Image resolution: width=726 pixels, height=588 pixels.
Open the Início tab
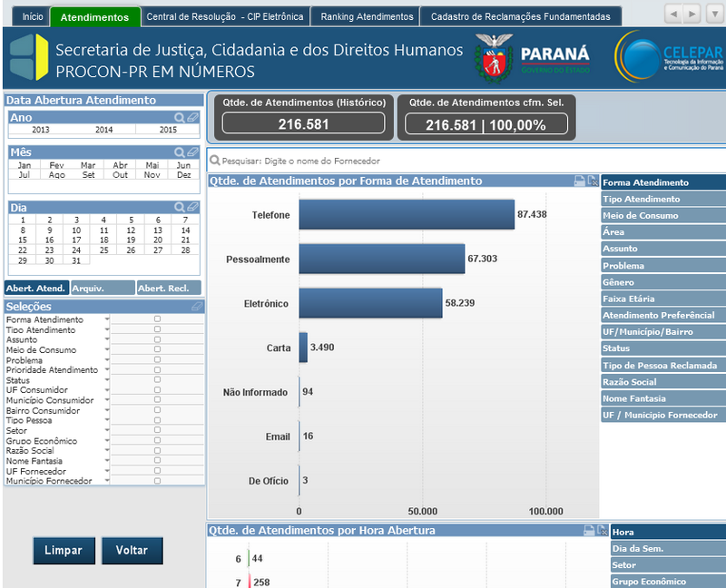(32, 16)
